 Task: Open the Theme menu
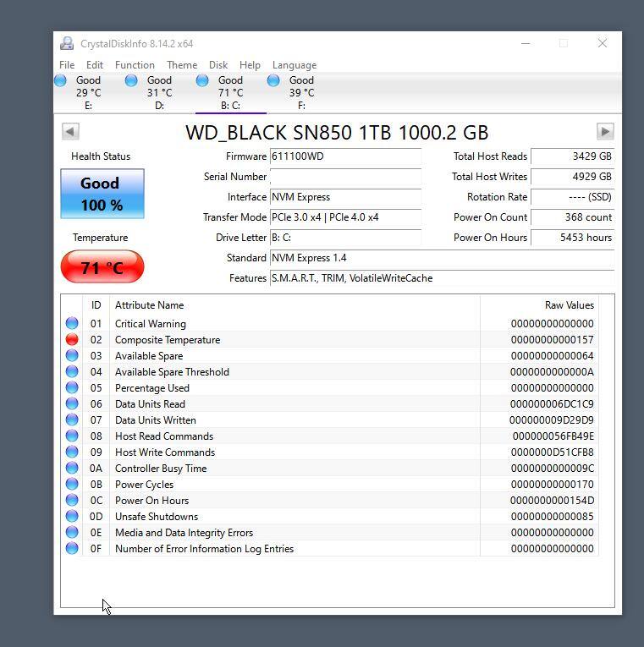(182, 65)
